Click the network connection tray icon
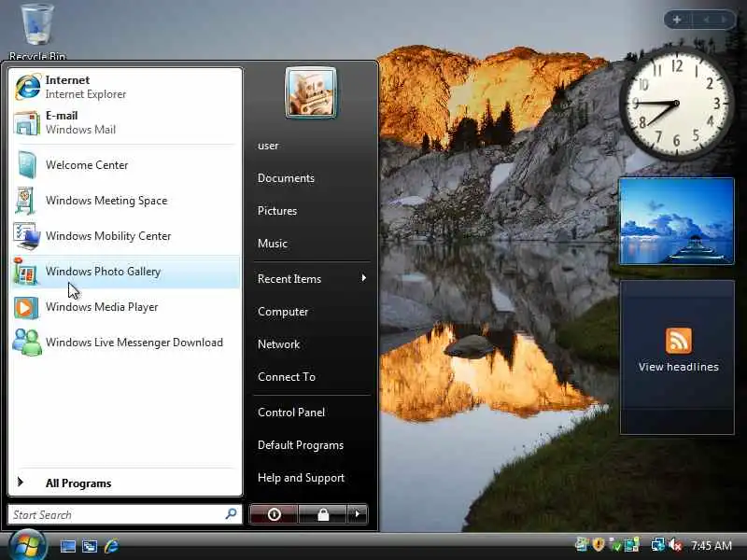This screenshot has height=560, width=747. point(658,544)
